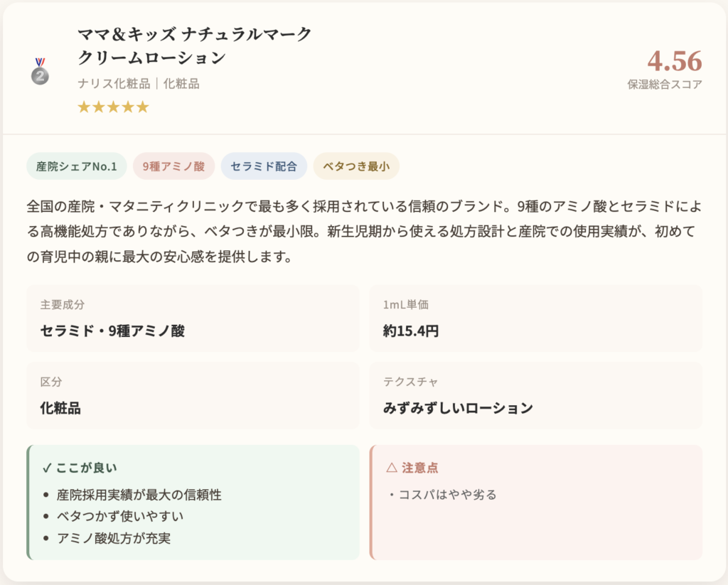
Task: Click the checkmark icon beside ここが良い
Action: coord(46,468)
